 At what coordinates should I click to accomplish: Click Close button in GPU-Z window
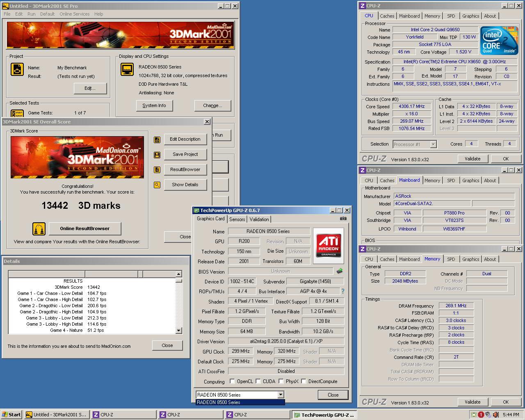click(x=333, y=395)
